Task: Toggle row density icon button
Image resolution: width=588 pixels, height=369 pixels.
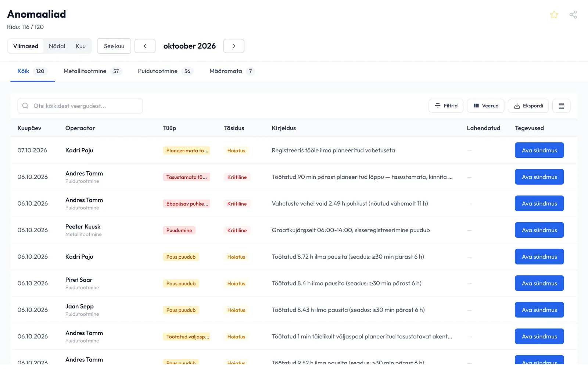Action: click(x=561, y=106)
